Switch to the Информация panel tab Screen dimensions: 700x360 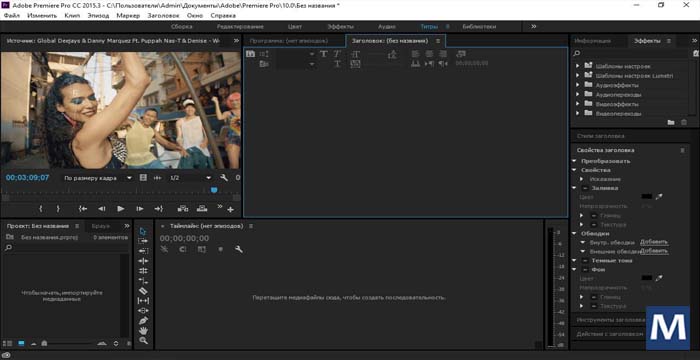click(592, 41)
